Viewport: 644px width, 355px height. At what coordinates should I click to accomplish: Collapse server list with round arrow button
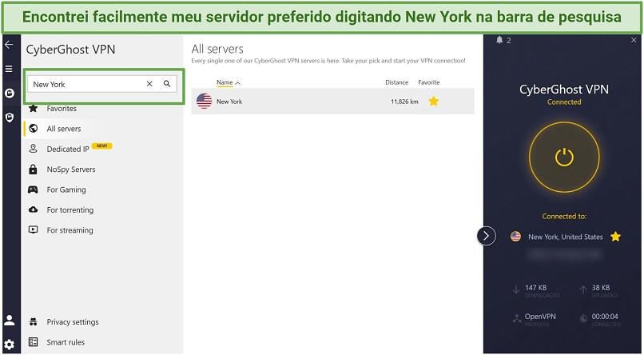487,236
